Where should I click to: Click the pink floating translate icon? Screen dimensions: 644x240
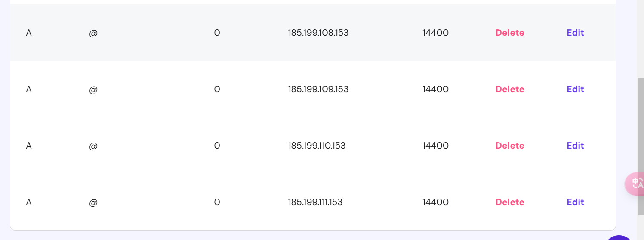pos(635,184)
